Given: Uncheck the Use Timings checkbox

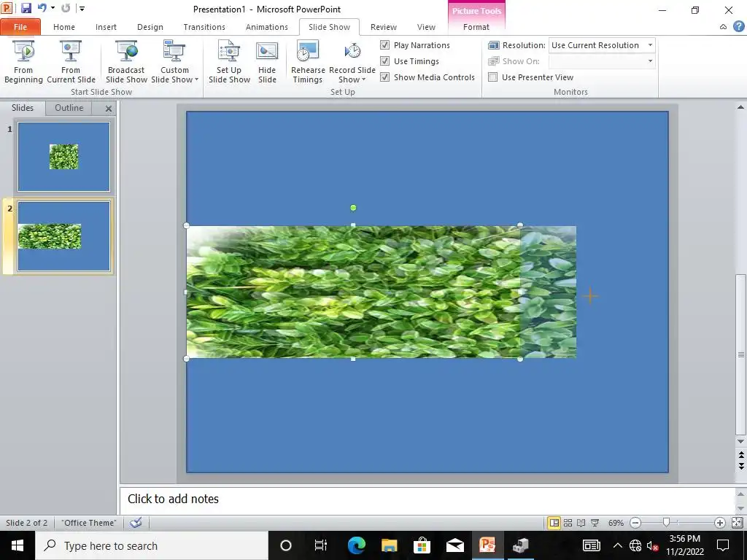Looking at the screenshot, I should pos(385,61).
